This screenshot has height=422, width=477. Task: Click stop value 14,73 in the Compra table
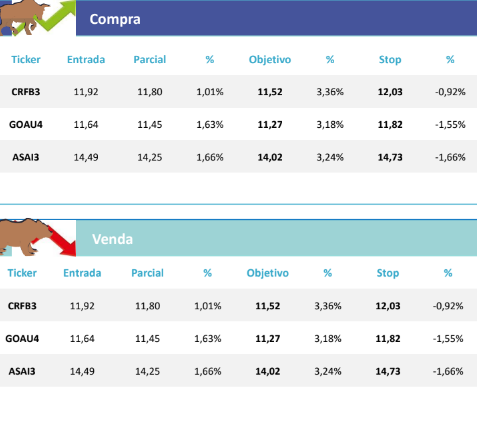(390, 157)
